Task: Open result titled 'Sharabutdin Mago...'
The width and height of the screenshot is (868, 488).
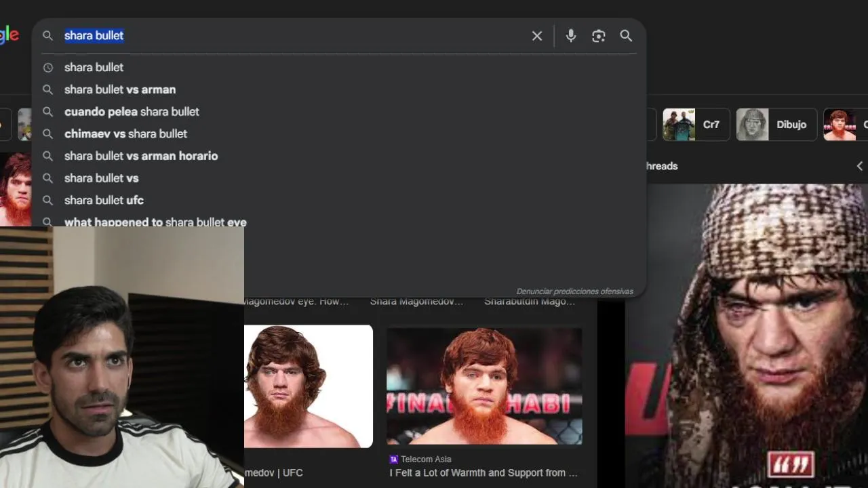Action: pos(530,302)
